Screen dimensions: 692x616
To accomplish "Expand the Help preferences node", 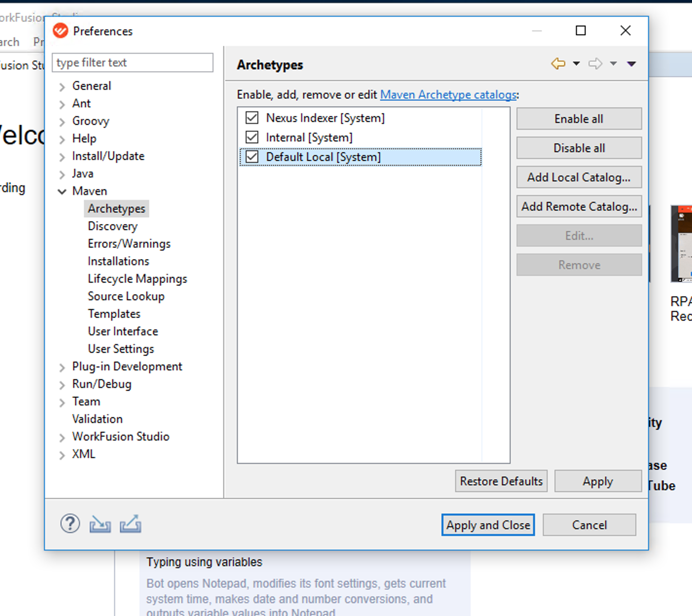I will 62,139.
